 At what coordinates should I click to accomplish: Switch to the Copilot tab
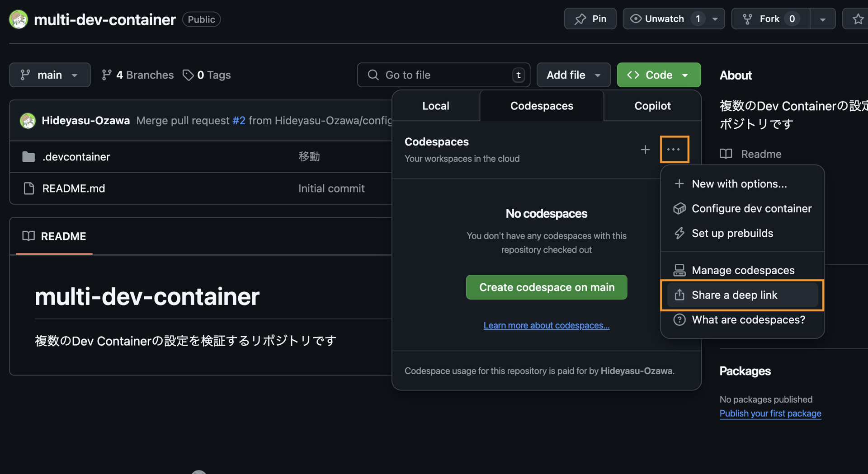(x=652, y=106)
